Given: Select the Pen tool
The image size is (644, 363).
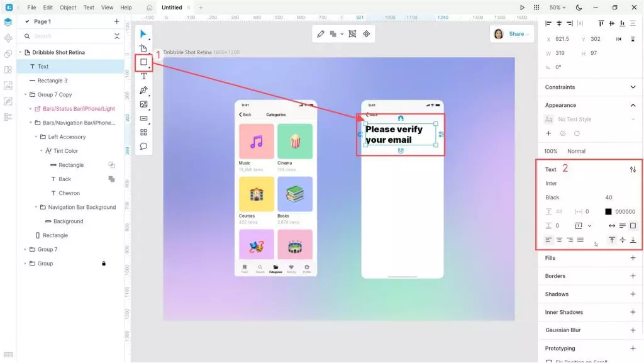Looking at the screenshot, I should (144, 91).
